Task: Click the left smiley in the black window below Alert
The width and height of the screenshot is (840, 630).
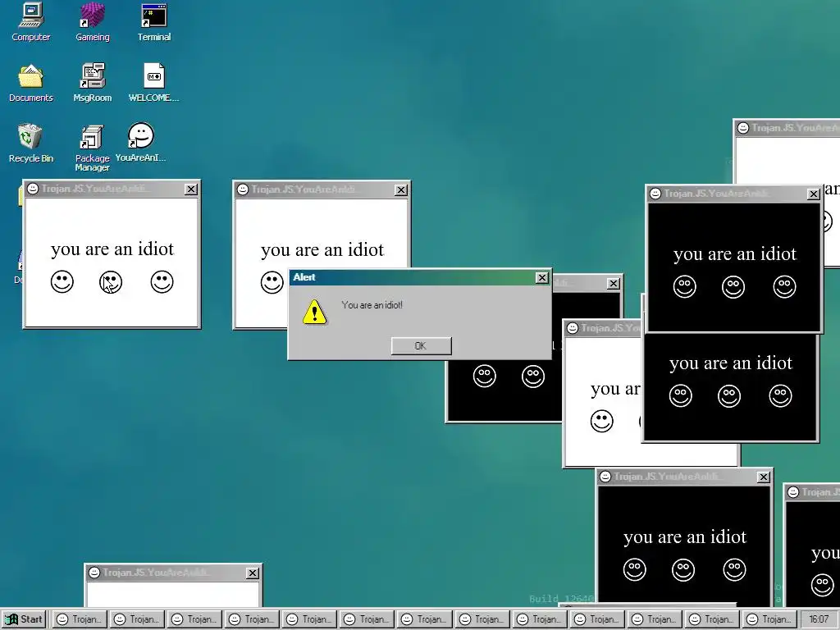Action: coord(484,376)
